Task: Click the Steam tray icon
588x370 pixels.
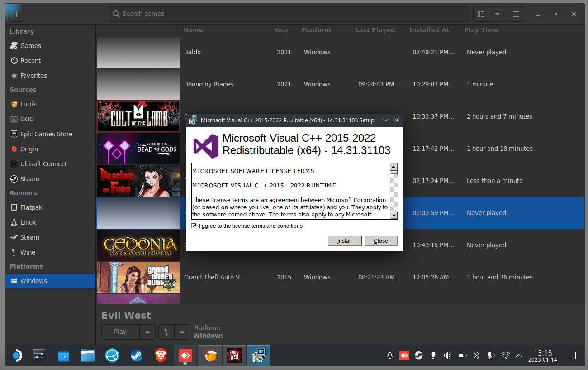Action: [419, 356]
